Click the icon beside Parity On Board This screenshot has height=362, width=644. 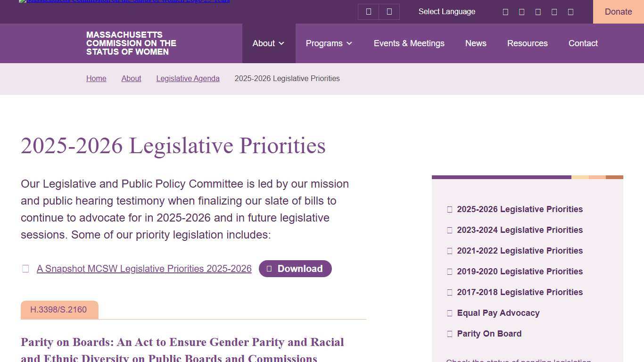pos(449,334)
